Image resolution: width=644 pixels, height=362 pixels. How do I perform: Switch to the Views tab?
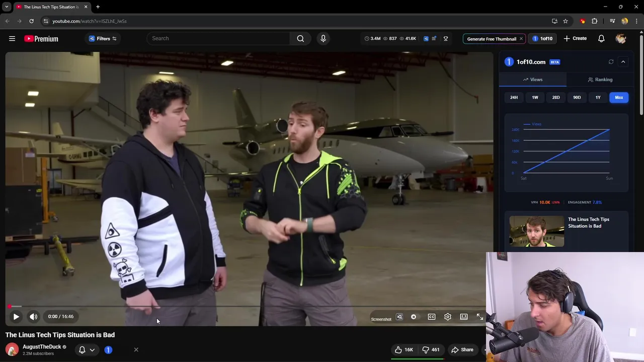533,79
